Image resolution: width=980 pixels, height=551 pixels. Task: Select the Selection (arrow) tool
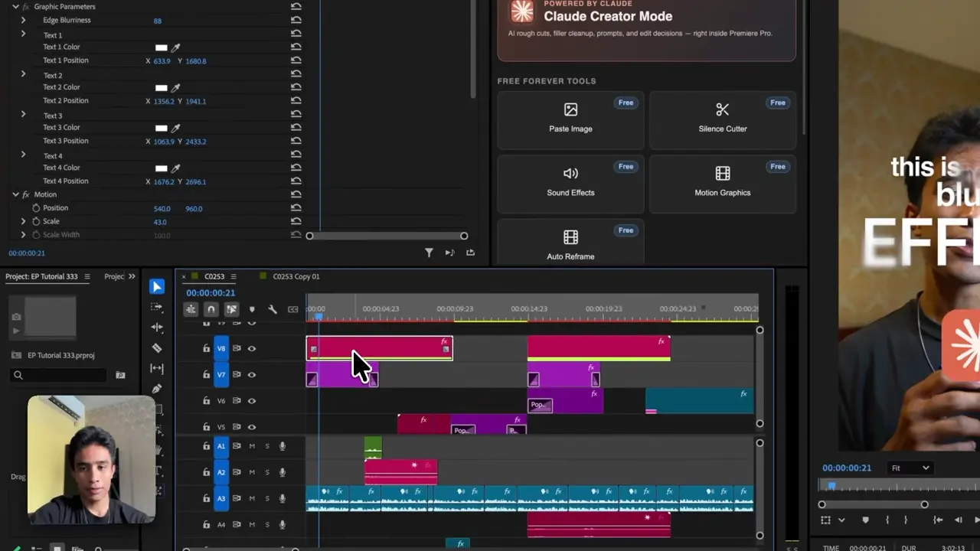[157, 286]
